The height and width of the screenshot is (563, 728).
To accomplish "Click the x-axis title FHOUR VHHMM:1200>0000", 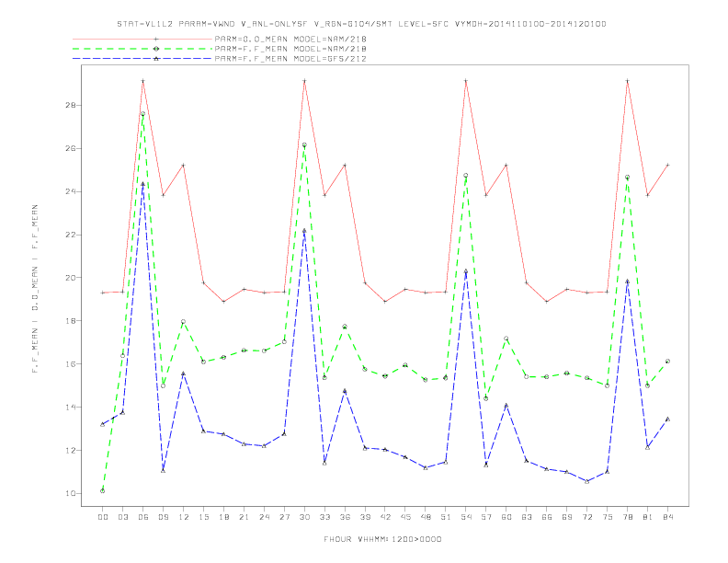I will click(x=382, y=539).
